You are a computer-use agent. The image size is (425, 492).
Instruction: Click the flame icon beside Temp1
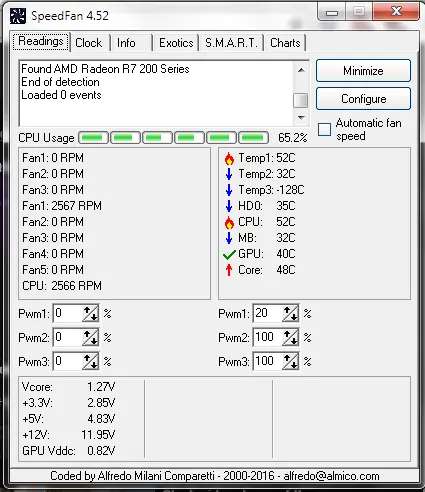[x=229, y=159]
